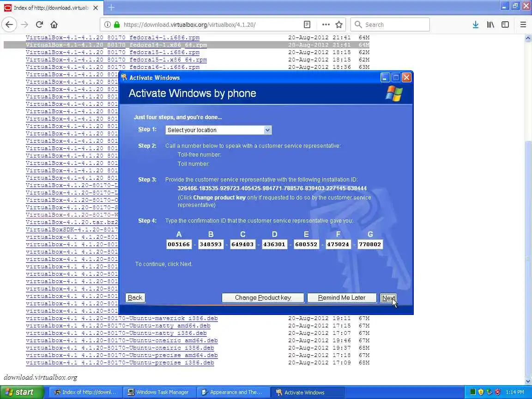Image resolution: width=532 pixels, height=399 pixels.
Task: Switch to Appearance and Themes taskbar item
Action: click(x=232, y=392)
